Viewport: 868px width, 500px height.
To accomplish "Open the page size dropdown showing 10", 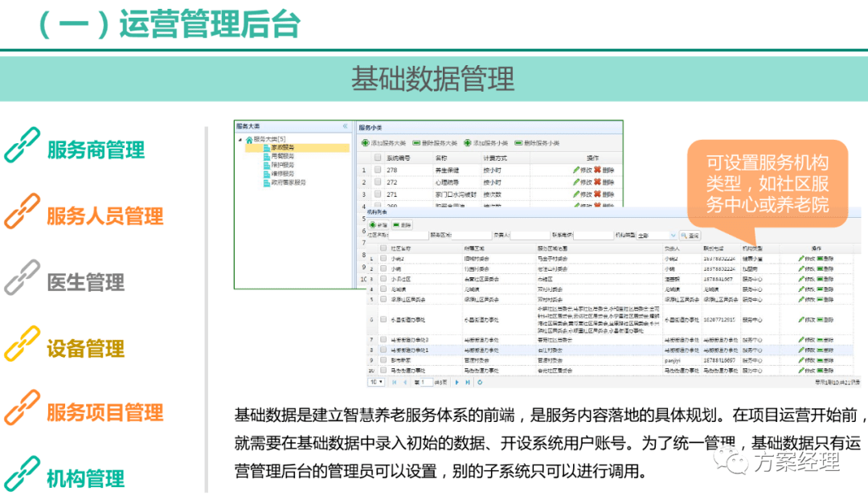I will coord(376,382).
